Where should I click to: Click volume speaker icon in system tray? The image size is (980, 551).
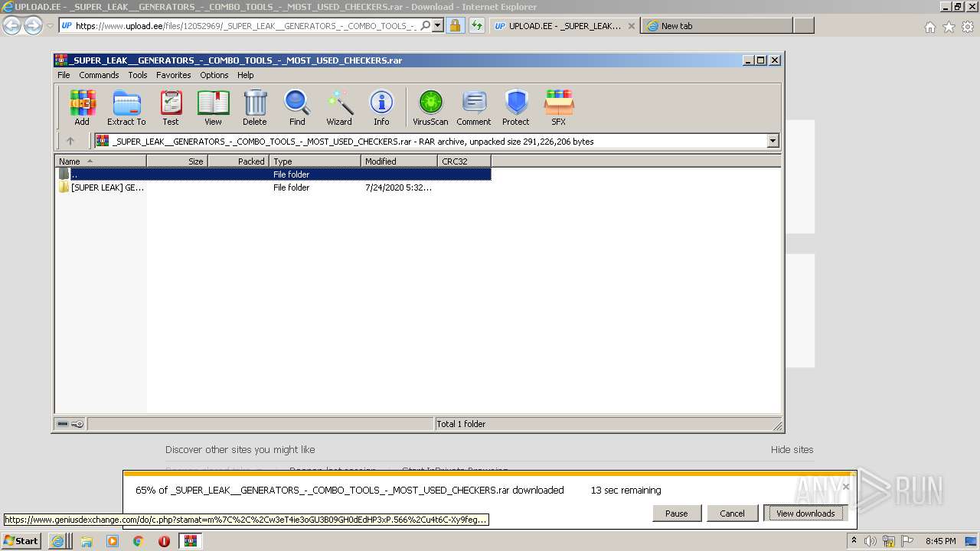[871, 541]
